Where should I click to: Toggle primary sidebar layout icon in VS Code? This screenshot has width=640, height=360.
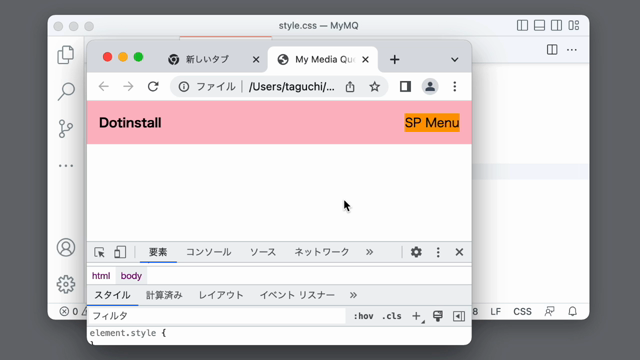522,25
